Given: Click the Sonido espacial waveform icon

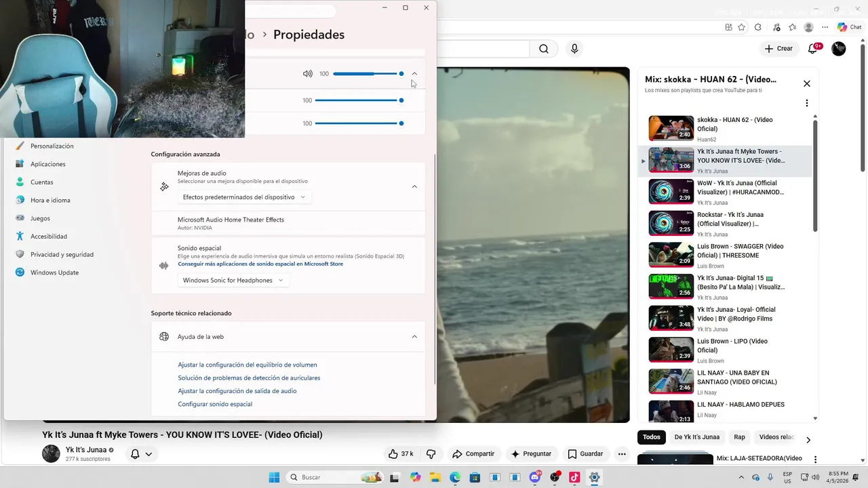Looking at the screenshot, I should coord(163,266).
